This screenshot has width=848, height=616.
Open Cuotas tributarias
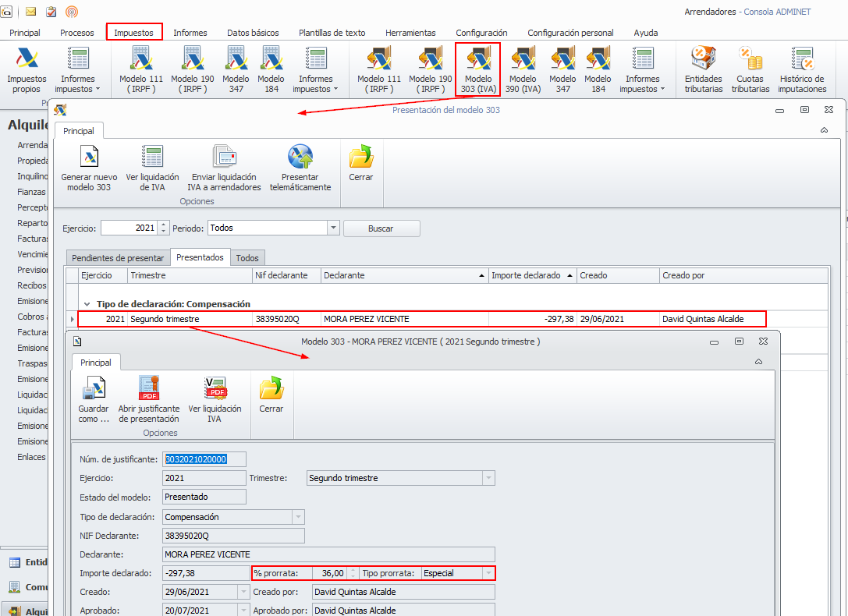point(750,70)
